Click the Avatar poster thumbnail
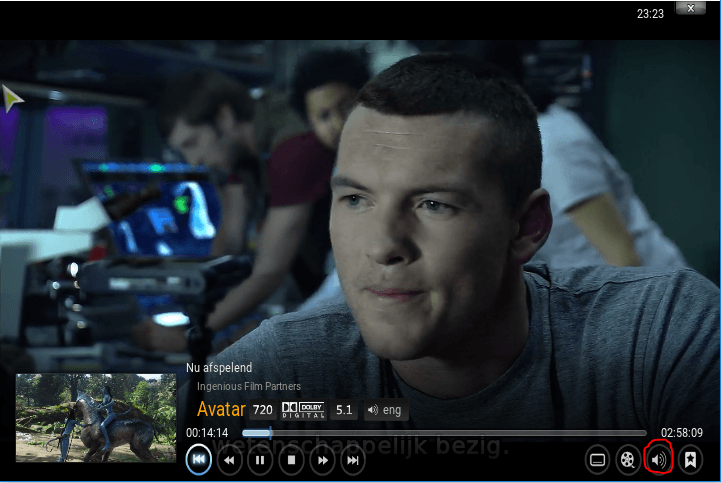721x483 pixels. (96, 417)
